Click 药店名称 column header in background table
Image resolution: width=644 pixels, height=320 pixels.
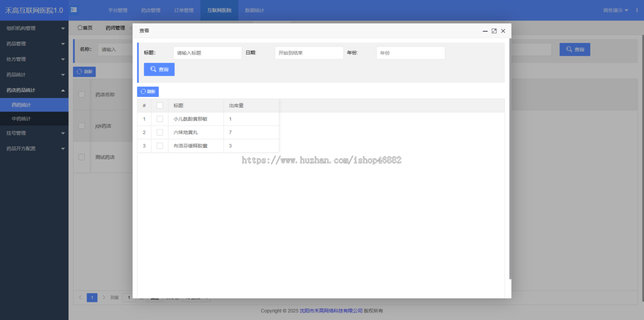pos(105,94)
